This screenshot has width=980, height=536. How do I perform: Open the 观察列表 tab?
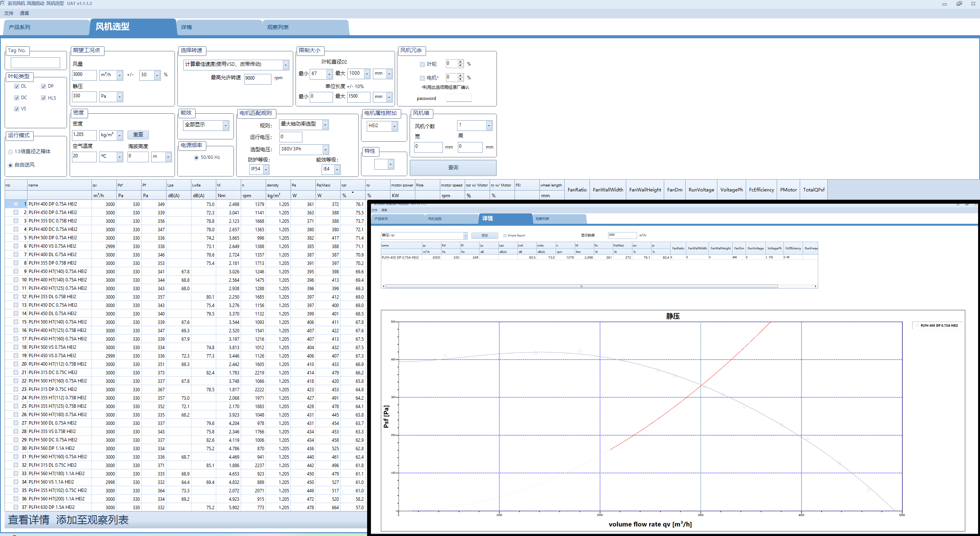click(x=278, y=27)
